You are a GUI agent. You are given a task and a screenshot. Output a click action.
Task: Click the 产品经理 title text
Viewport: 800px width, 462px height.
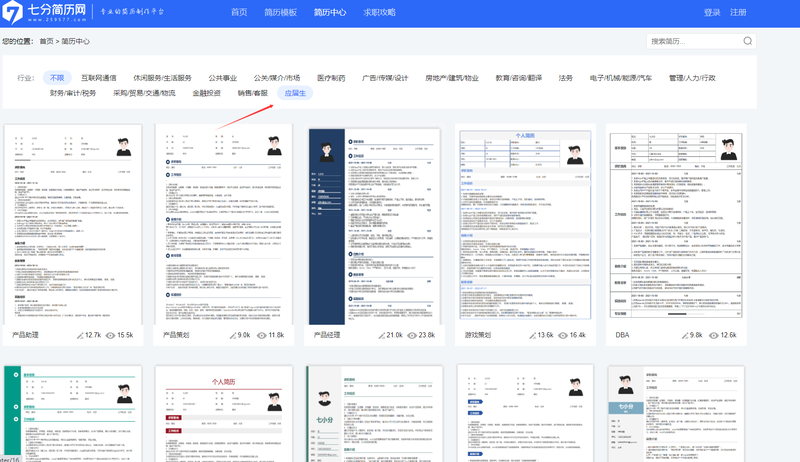(327, 336)
